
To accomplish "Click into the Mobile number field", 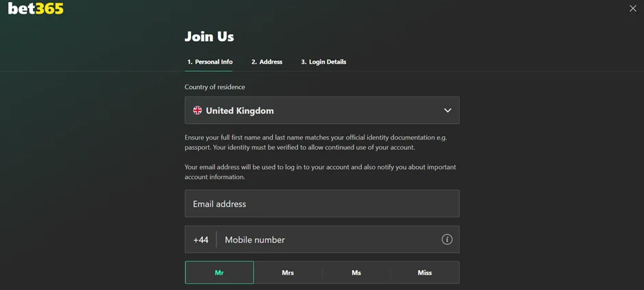I will click(329, 240).
